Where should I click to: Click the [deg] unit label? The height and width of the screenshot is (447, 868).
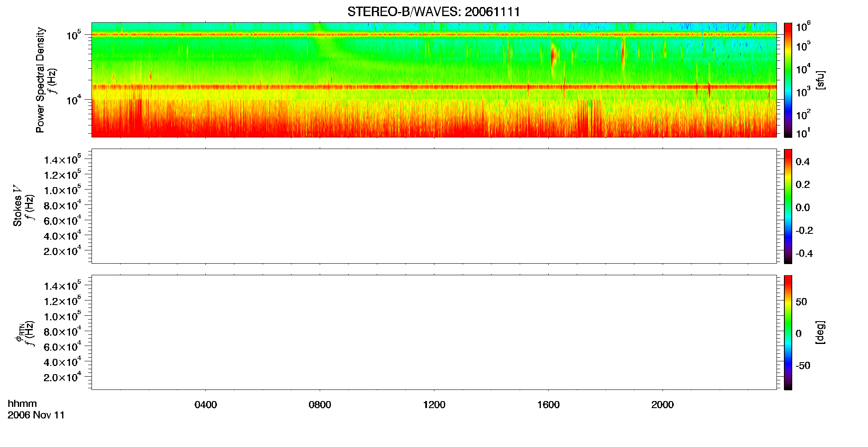click(820, 332)
